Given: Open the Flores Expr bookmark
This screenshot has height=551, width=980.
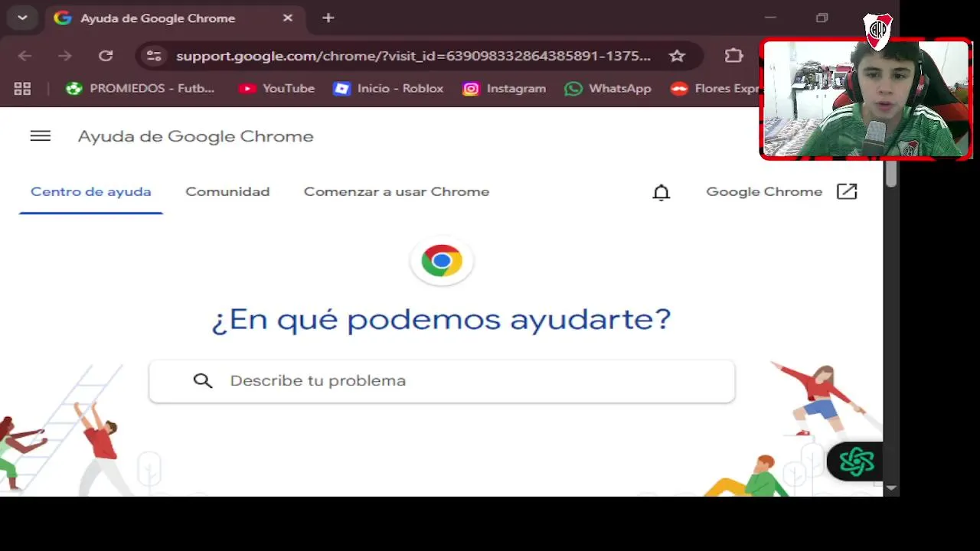Looking at the screenshot, I should 714,89.
